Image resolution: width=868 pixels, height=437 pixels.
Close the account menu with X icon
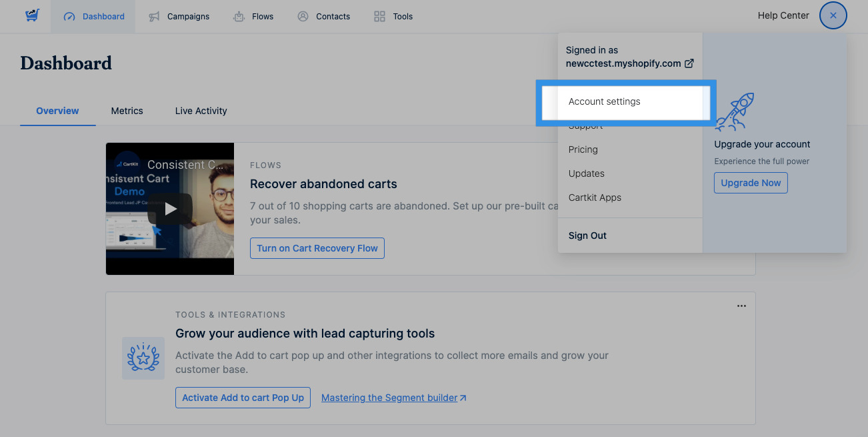click(x=833, y=16)
